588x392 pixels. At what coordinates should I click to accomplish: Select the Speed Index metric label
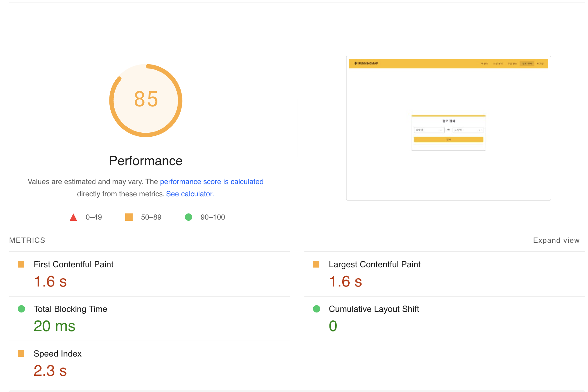[x=57, y=353]
